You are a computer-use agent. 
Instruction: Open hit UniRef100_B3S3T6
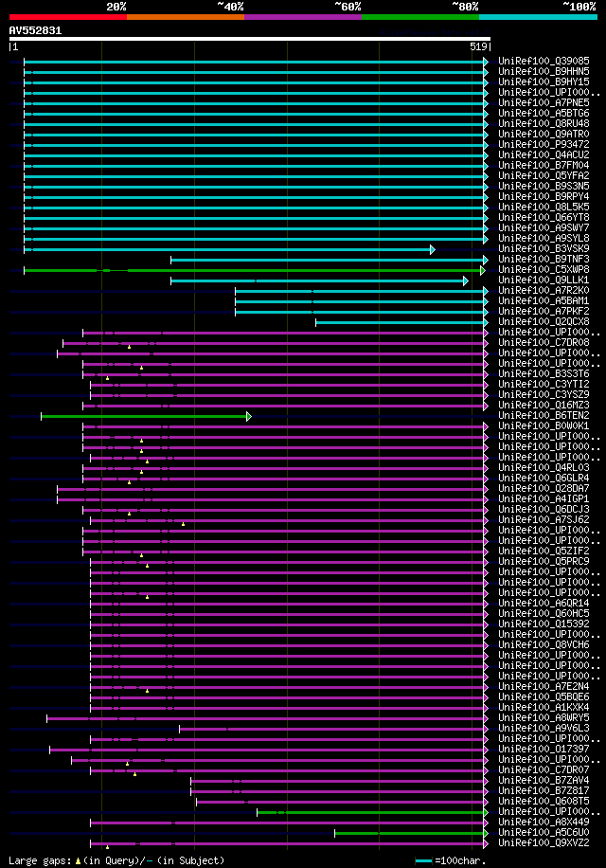point(544,374)
